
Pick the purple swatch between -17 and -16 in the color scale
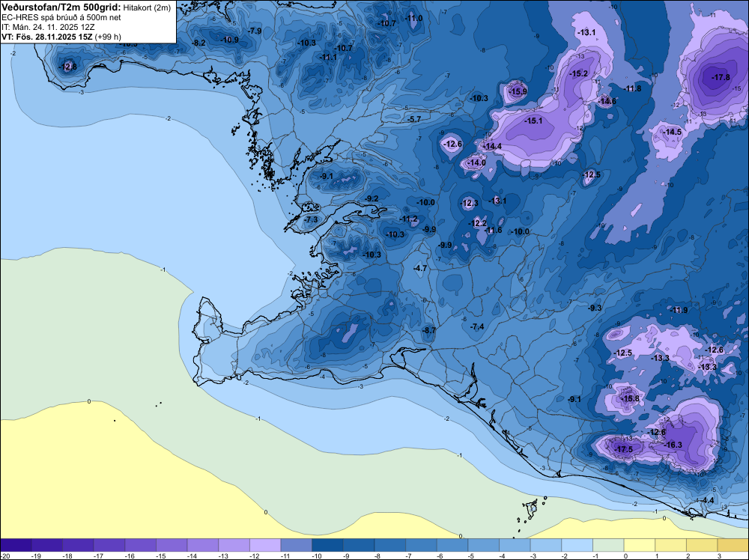pos(109,545)
